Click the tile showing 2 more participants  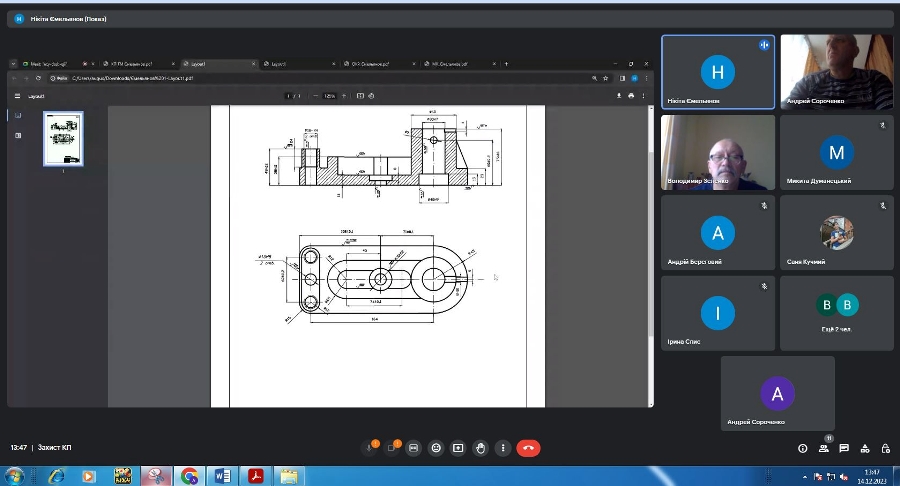[x=836, y=313]
